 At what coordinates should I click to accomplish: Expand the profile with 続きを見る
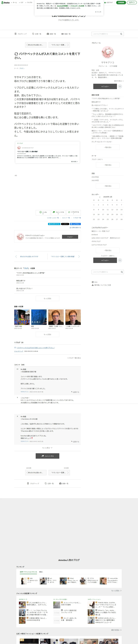pos(119,81)
